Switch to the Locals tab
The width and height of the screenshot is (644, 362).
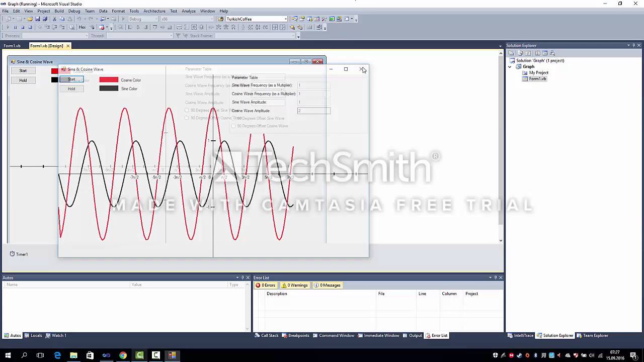[33, 335]
